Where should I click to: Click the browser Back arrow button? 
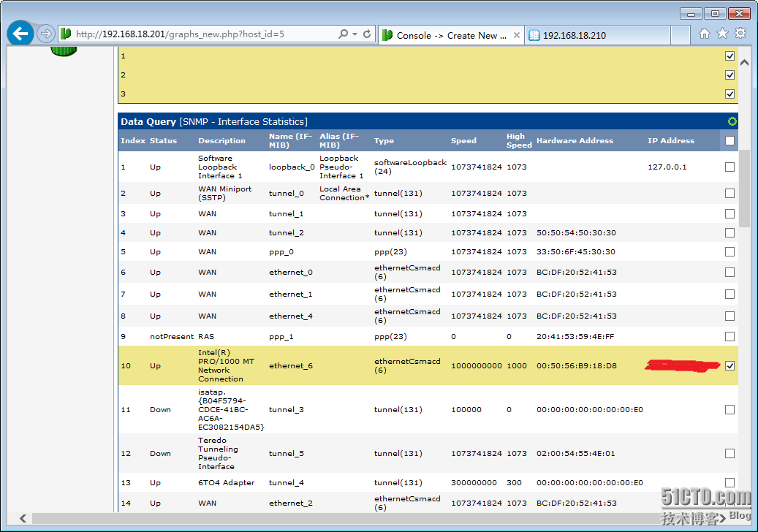click(20, 34)
